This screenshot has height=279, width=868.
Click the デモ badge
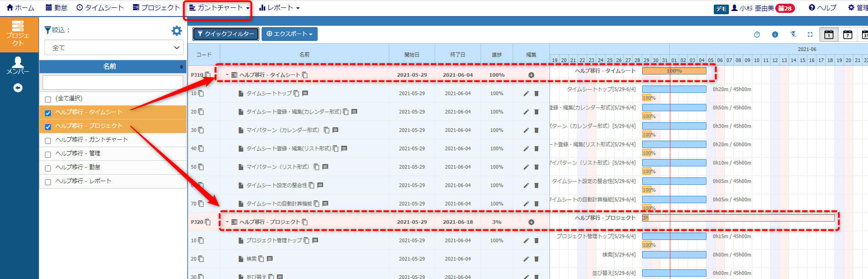click(x=721, y=9)
